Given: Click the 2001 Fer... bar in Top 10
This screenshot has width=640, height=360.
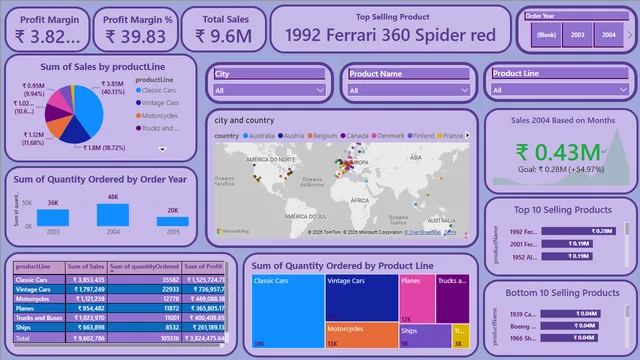Looking at the screenshot, I should [x=567, y=244].
